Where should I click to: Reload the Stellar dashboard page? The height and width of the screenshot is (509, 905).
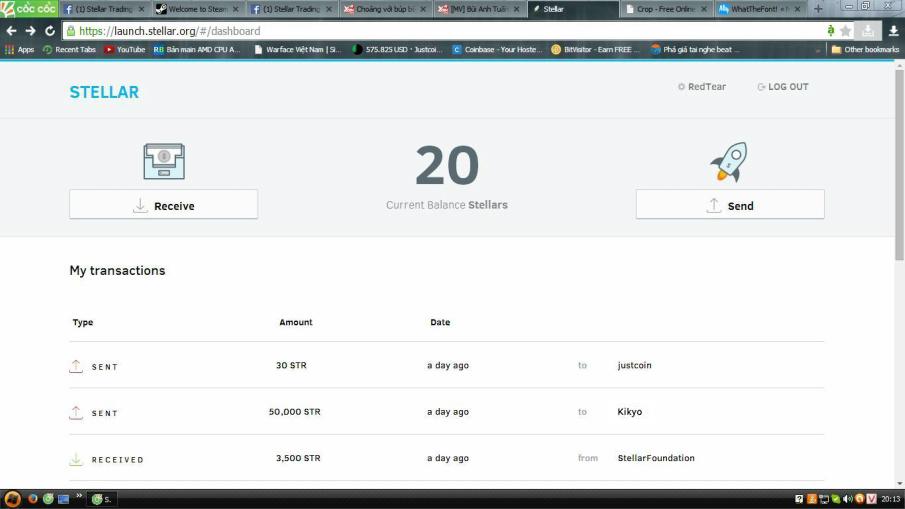(50, 31)
